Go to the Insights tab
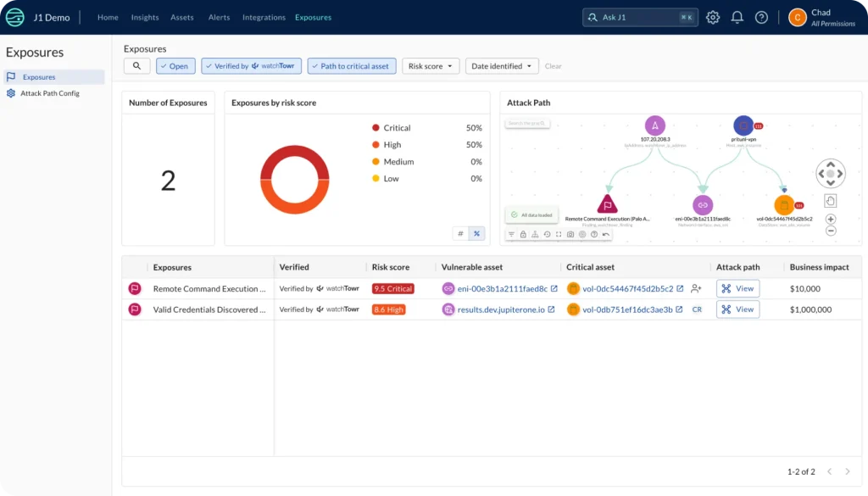 [x=145, y=17]
